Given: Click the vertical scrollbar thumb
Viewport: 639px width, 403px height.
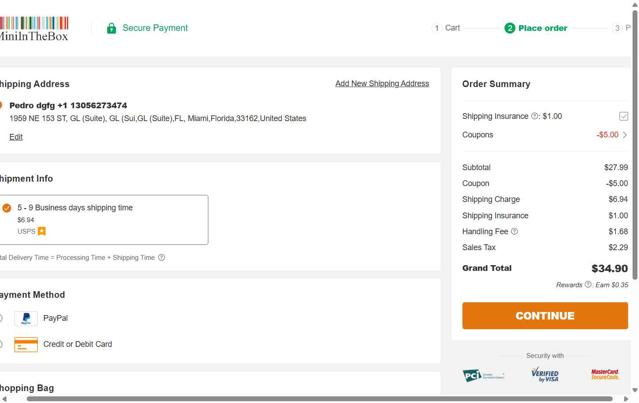Looking at the screenshot, I should pyautogui.click(x=635, y=145).
